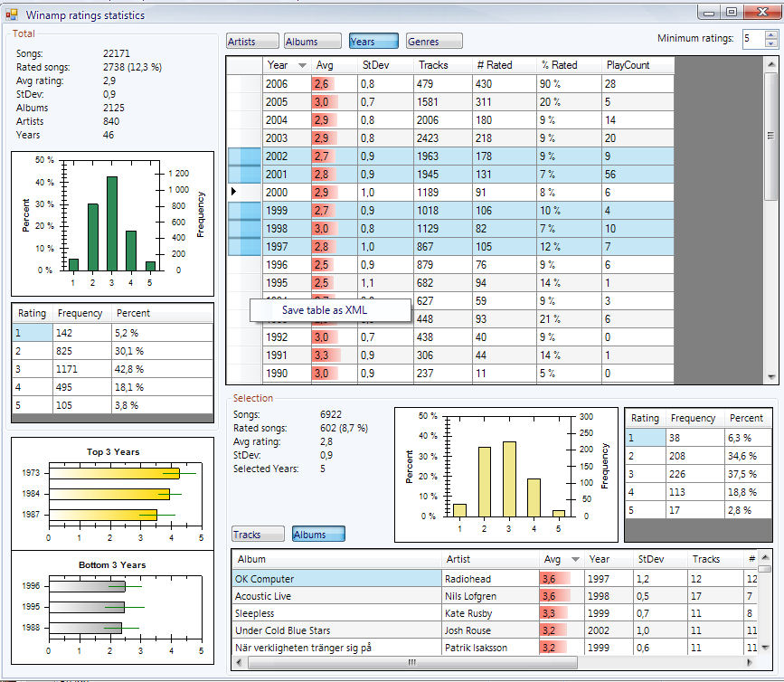Click frequency 226 in the Selection ratings table
This screenshot has height=682, width=784.
695,474
